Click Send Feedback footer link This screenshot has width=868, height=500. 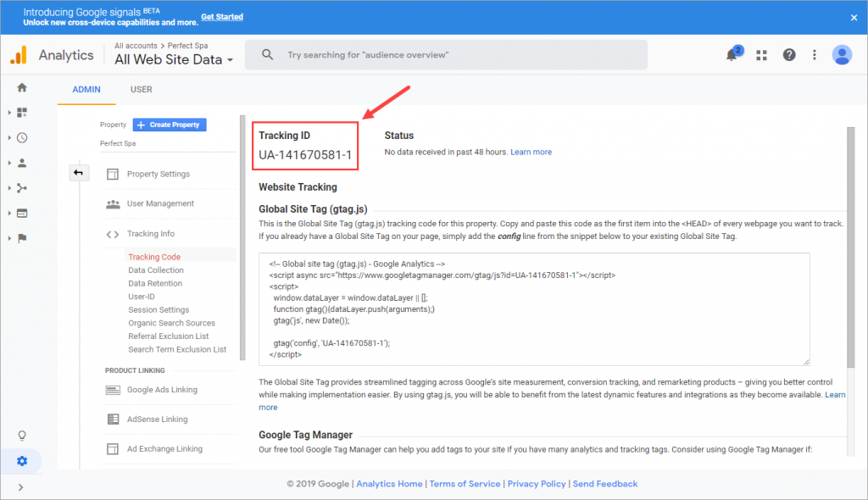605,484
